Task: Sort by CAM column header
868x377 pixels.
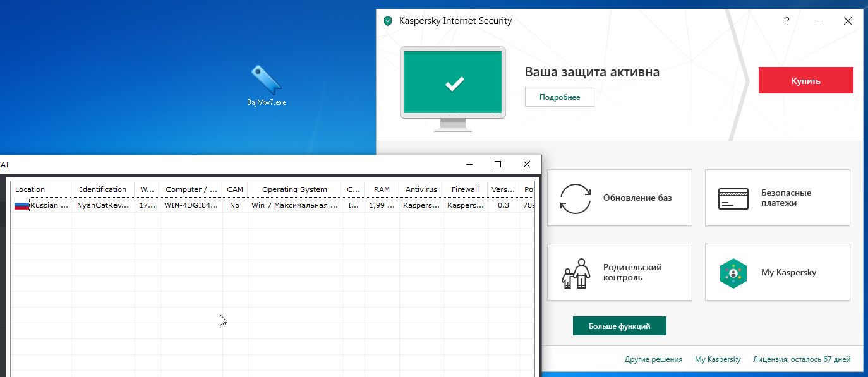Action: click(x=235, y=189)
